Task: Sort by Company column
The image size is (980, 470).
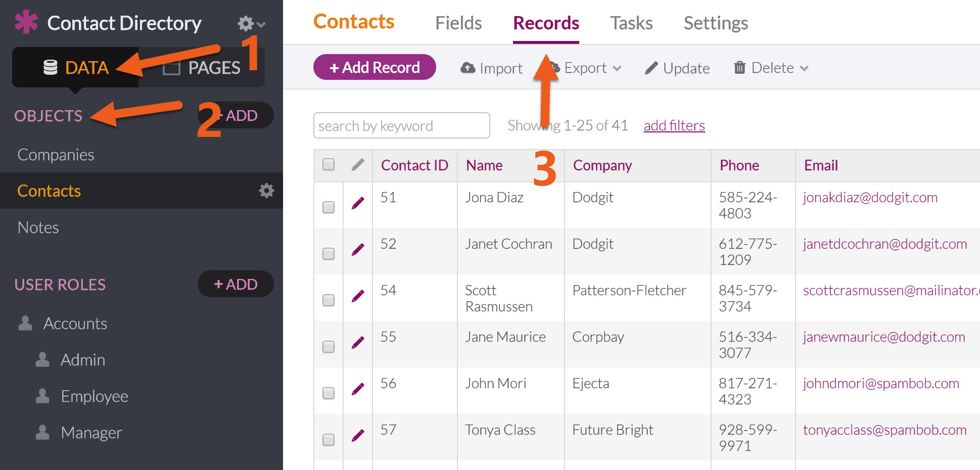Action: [602, 165]
